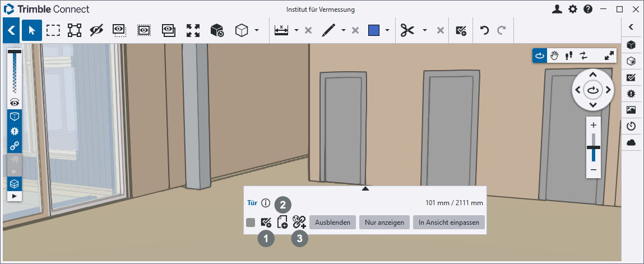Open the cloud panel in right sidebar

coord(631,142)
